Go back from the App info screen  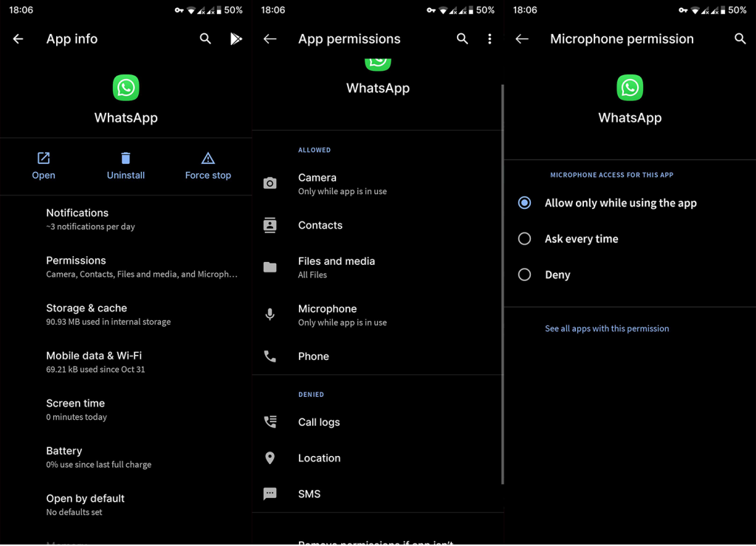18,38
